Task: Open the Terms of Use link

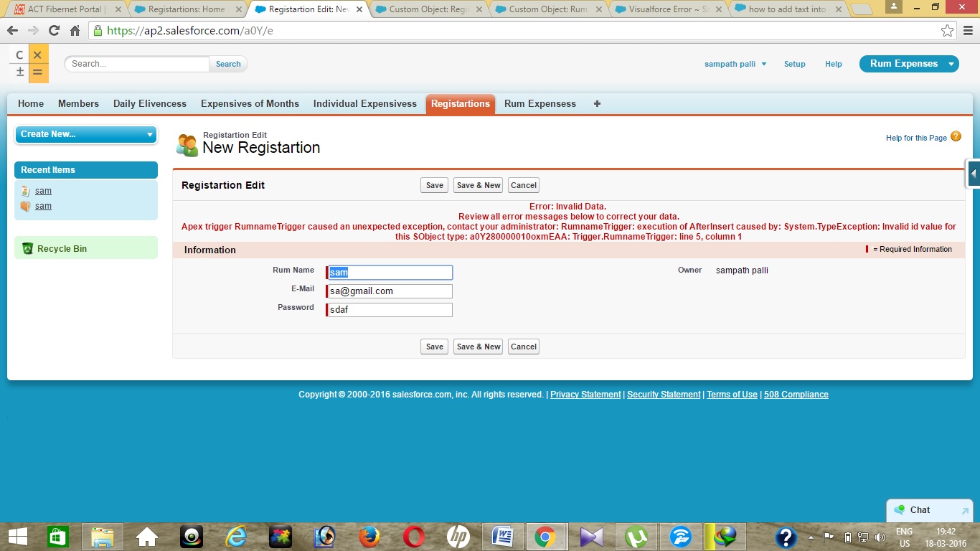Action: [732, 395]
